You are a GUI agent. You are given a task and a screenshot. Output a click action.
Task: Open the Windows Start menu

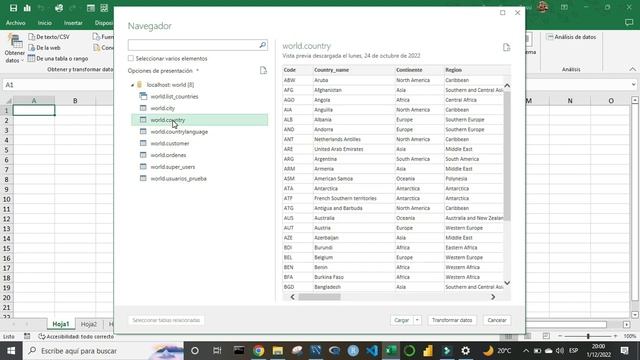(11, 351)
